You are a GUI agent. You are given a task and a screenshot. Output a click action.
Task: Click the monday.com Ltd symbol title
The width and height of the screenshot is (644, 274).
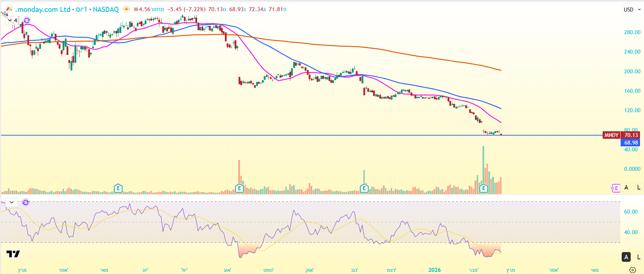point(43,9)
